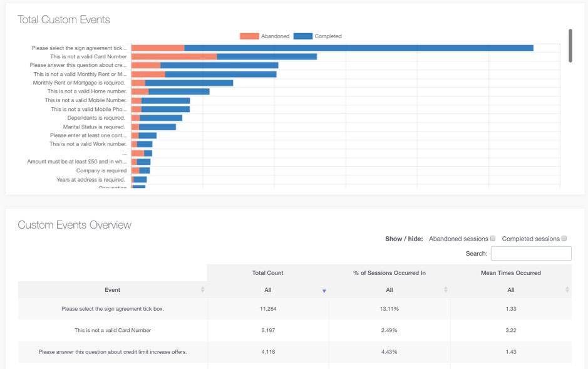Image resolution: width=588 pixels, height=369 pixels.
Task: Hide Abandoned series via orange legend swatch
Action: [249, 36]
